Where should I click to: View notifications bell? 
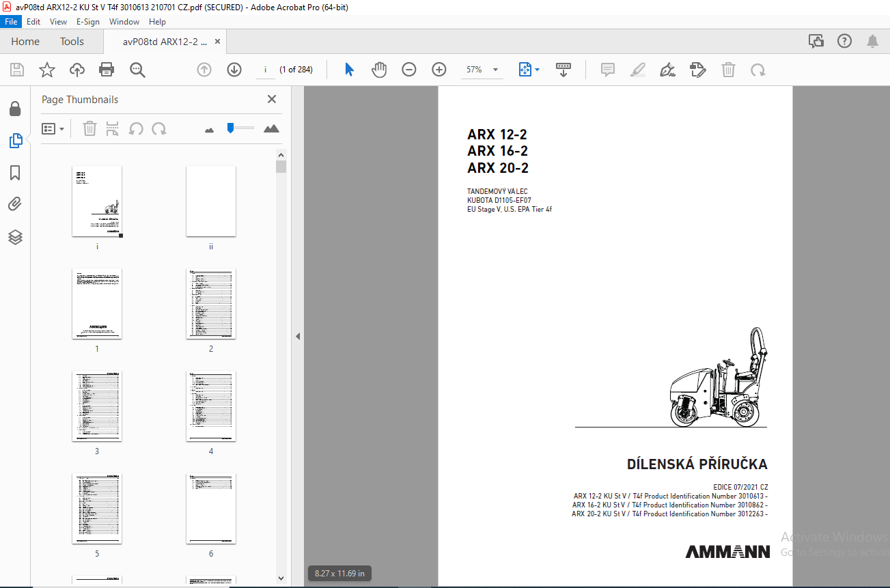coord(872,42)
